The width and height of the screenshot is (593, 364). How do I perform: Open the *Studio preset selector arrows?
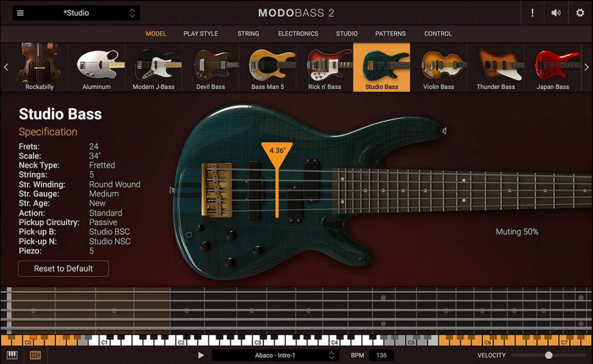click(x=132, y=13)
